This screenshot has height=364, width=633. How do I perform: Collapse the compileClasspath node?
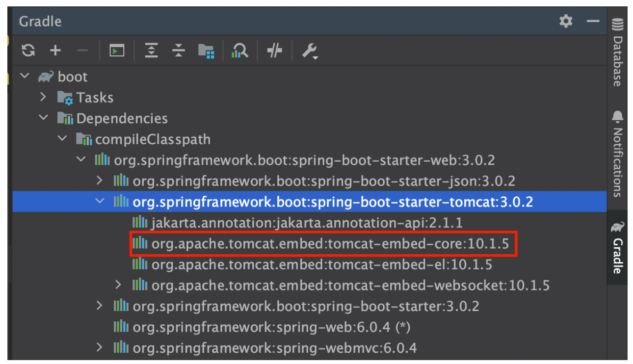pos(63,139)
